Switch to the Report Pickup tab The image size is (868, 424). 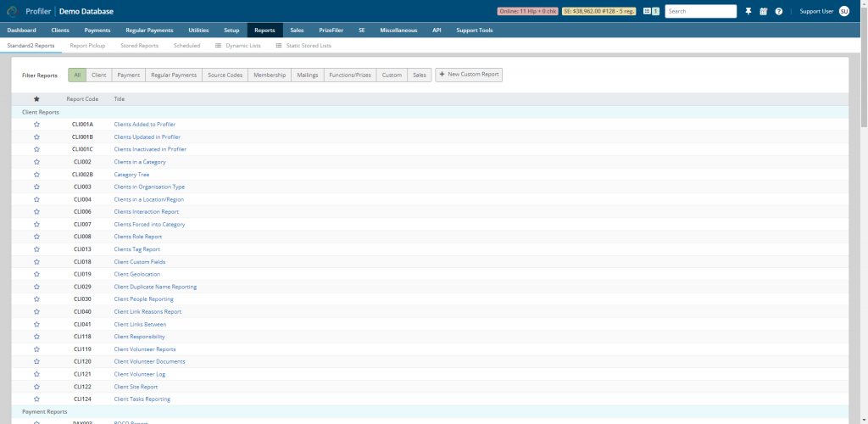(87, 46)
